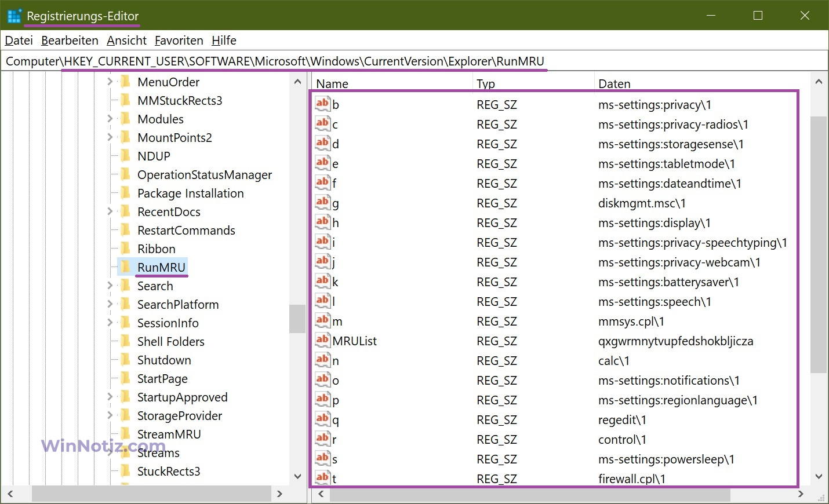
Task: Click the string icon of value d
Action: 323,143
